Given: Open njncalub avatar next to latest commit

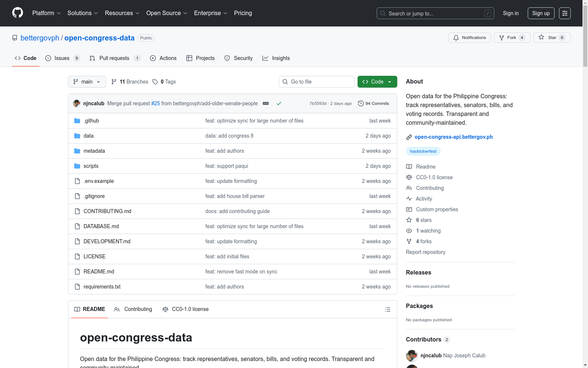Looking at the screenshot, I should coord(77,103).
